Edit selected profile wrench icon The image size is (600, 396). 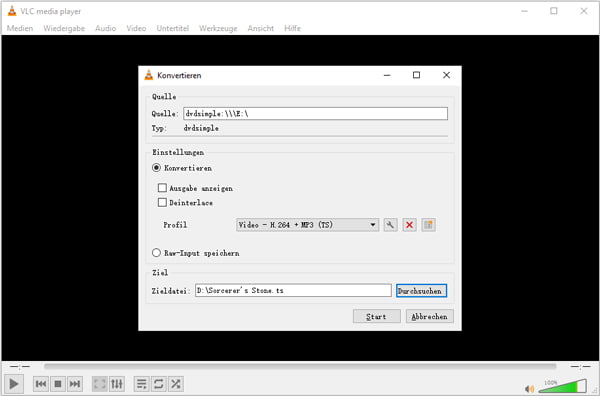pos(390,225)
